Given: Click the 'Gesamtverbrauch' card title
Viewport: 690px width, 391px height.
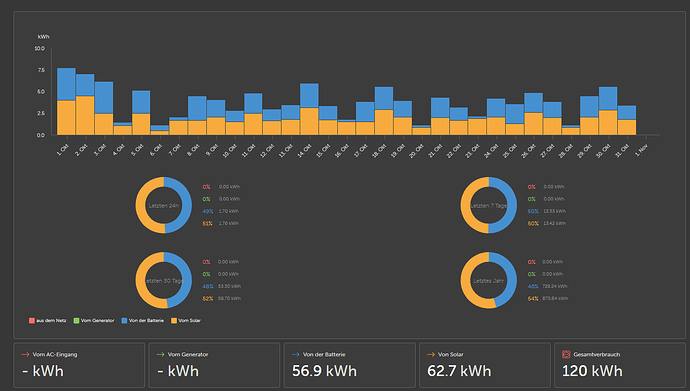Looking at the screenshot, I should point(597,354).
